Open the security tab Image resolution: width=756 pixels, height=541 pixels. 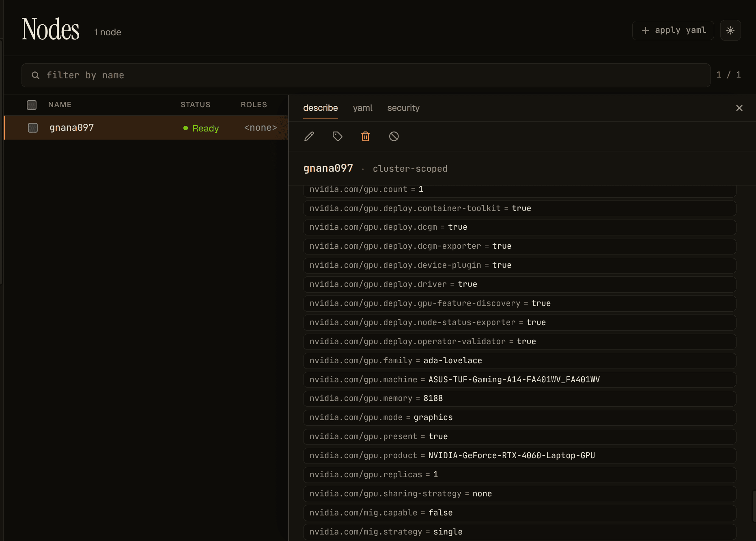pos(403,108)
